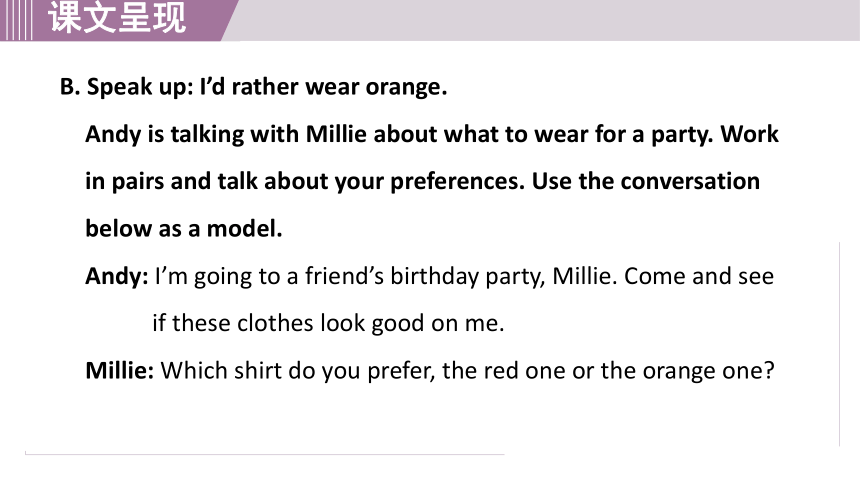Click the light gray header bar area
The height and width of the screenshot is (484, 860).
click(x=548, y=20)
